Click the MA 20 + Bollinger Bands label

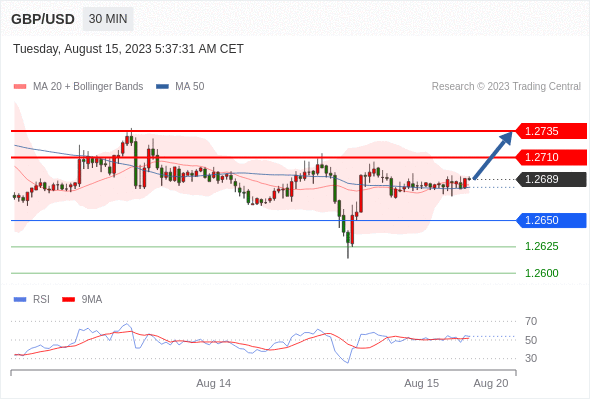[88, 87]
